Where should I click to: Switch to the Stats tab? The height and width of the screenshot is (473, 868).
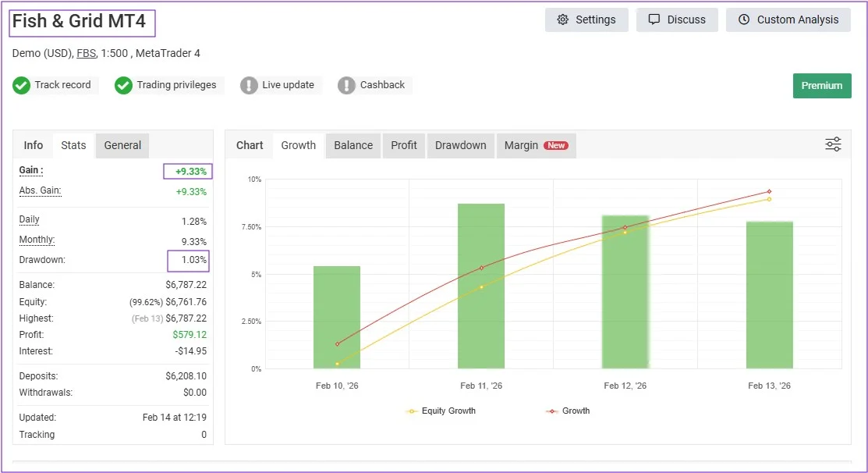(73, 145)
